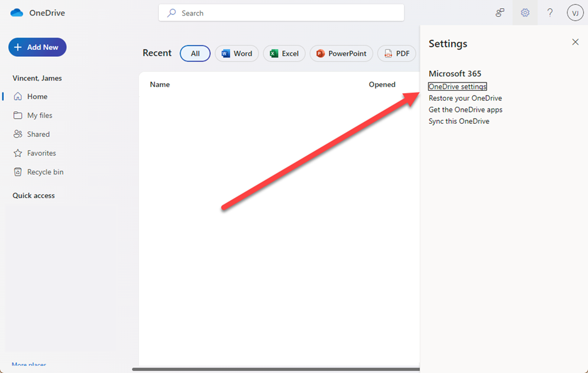This screenshot has height=373, width=588.
Task: Click the search magnifier icon
Action: (171, 13)
